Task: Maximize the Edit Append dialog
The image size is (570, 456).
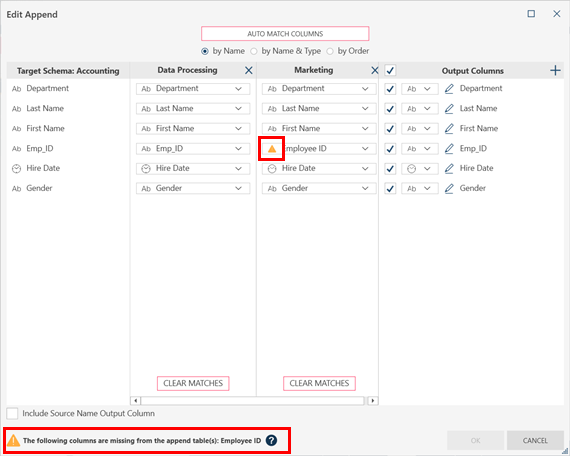Action: (x=531, y=14)
